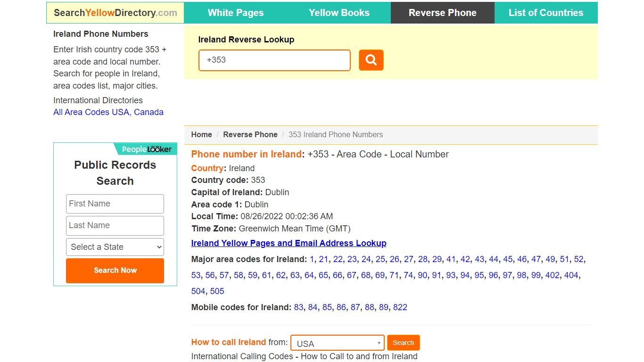Go to Reverse Phone breadcrumb link

tap(250, 134)
